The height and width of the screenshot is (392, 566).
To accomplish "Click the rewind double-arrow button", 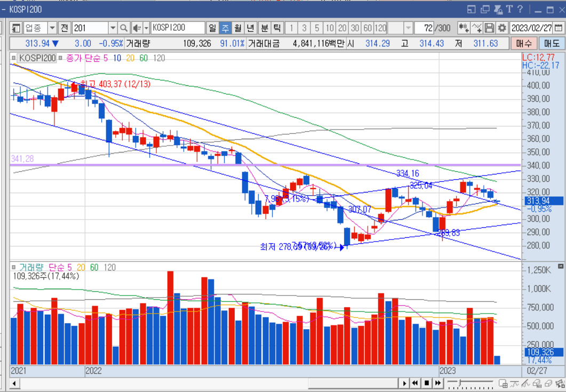I will 415,383.
